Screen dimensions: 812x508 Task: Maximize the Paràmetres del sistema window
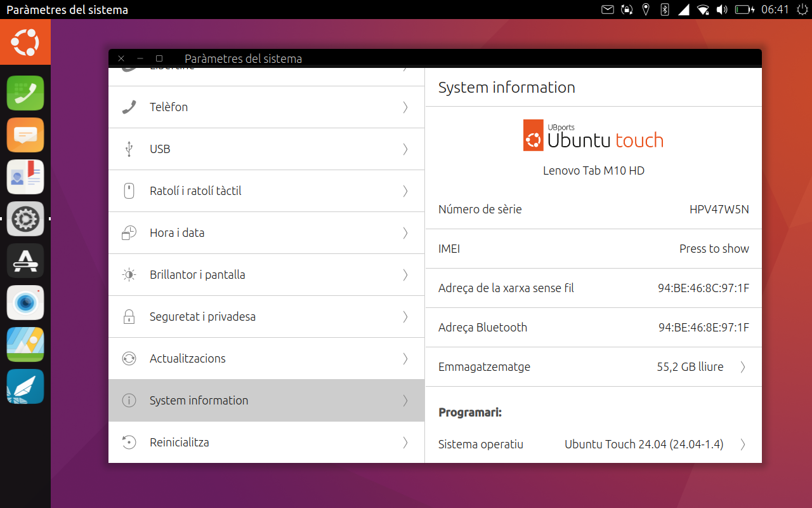[159, 58]
